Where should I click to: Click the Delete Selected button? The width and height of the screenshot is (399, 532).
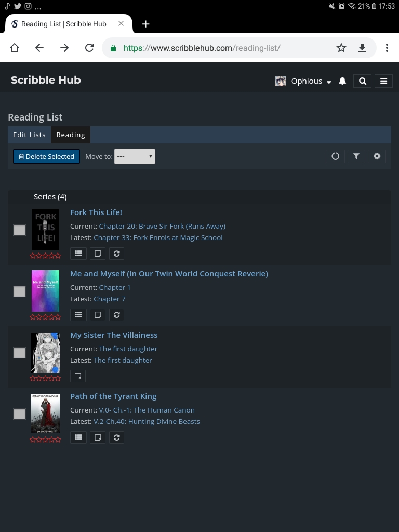[x=46, y=156]
